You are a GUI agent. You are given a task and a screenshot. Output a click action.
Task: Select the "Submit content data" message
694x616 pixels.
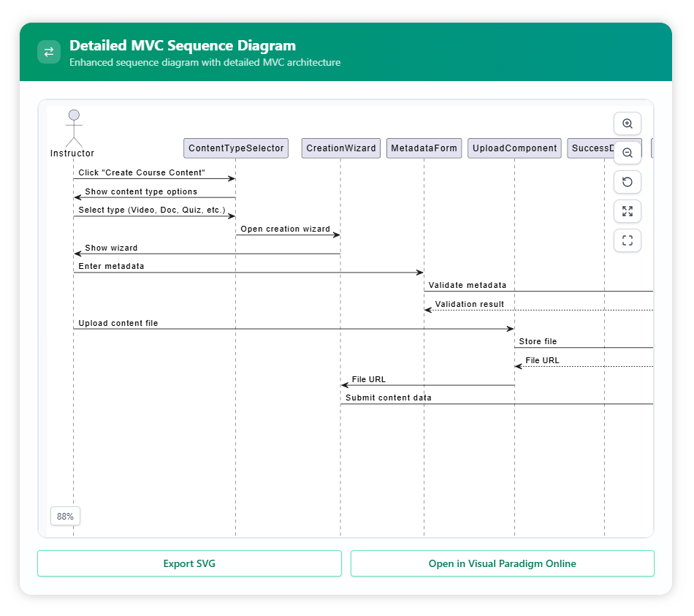point(388,398)
